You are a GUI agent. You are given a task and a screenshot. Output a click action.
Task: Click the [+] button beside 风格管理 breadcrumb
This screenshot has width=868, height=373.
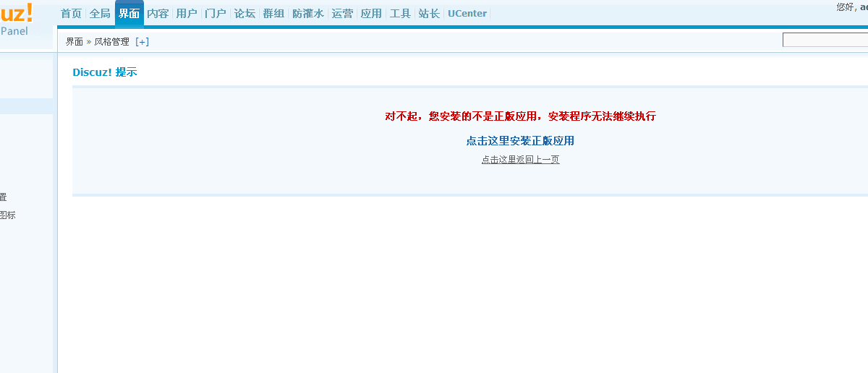pyautogui.click(x=142, y=42)
